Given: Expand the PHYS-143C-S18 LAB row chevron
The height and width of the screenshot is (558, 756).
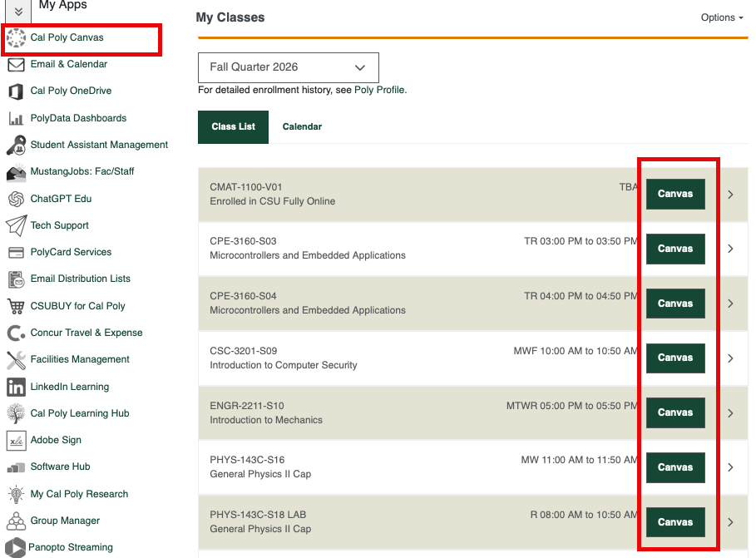Looking at the screenshot, I should click(730, 522).
